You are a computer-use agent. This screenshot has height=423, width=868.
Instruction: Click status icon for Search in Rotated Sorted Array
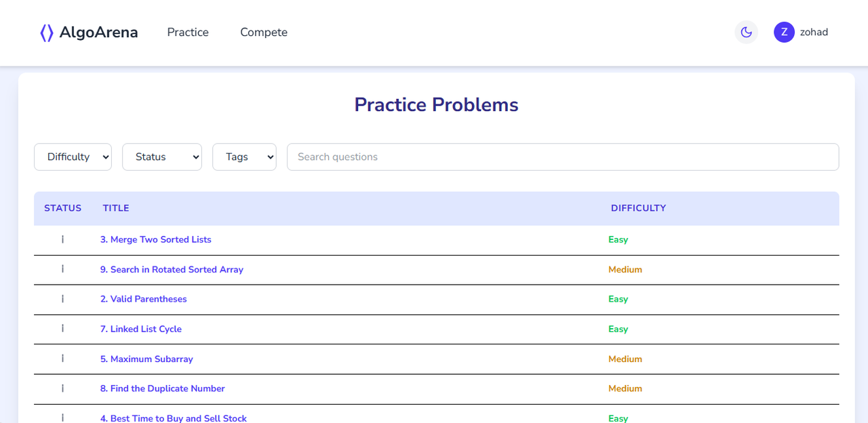(62, 269)
